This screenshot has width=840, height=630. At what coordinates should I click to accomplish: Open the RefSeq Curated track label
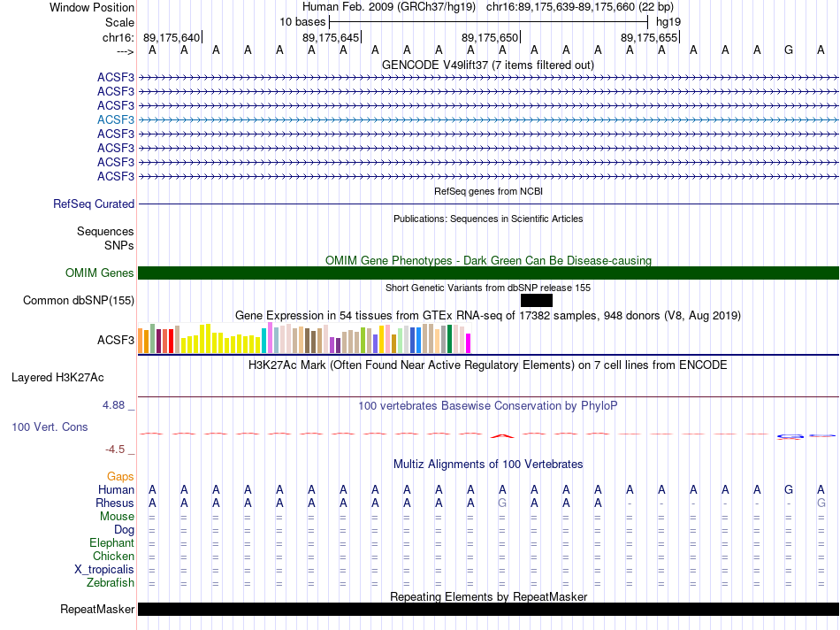pos(94,204)
